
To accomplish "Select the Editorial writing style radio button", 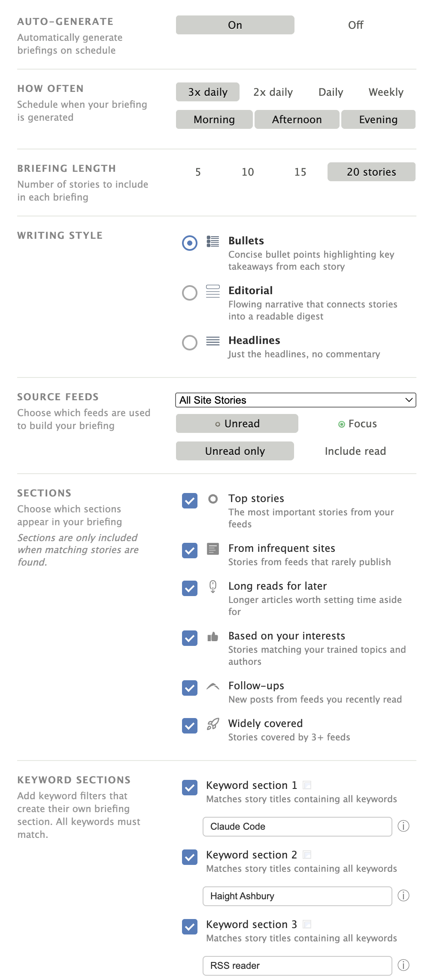I will (x=190, y=293).
